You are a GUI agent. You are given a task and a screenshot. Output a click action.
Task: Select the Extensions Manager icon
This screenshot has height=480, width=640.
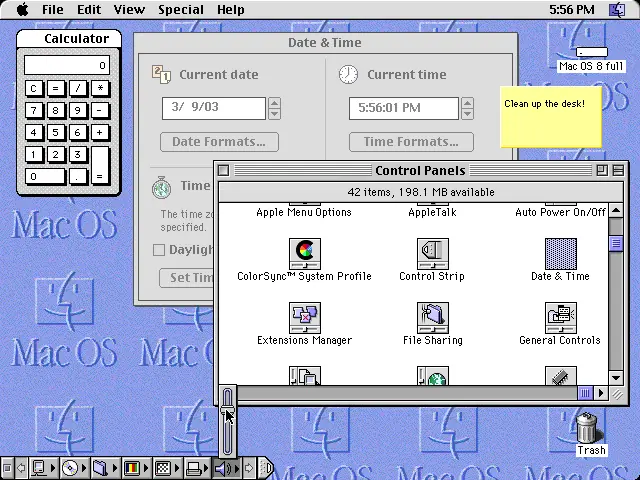point(304,318)
